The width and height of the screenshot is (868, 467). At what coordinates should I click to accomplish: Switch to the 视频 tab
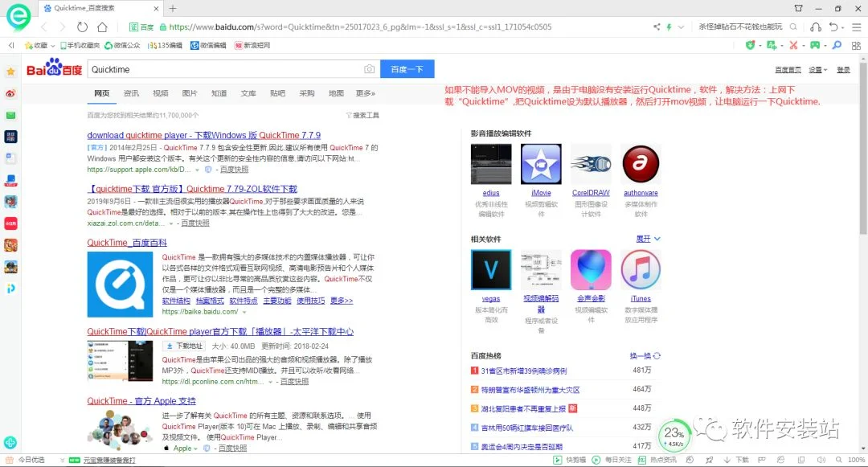[161, 93]
